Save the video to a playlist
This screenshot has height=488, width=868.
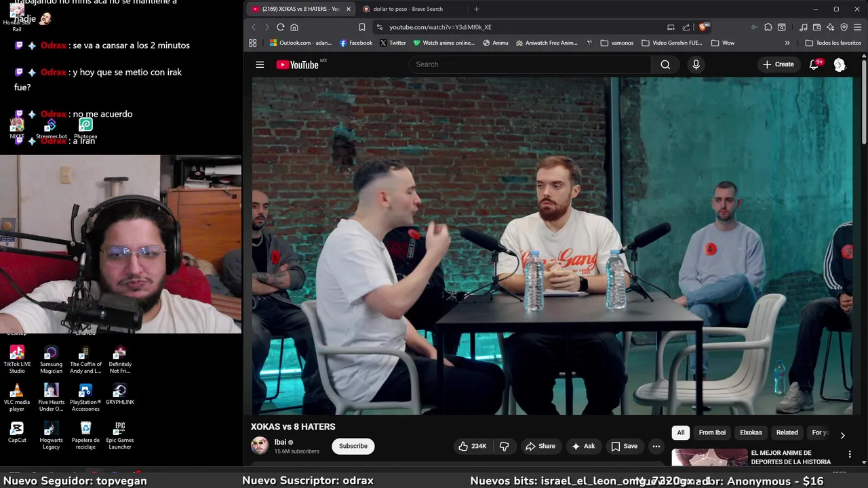pos(624,446)
